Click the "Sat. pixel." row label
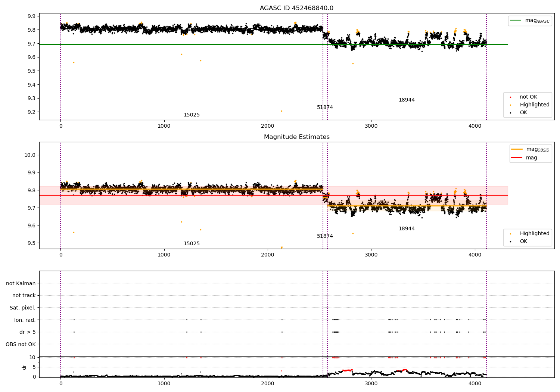This screenshot has height=392, width=560. [x=22, y=308]
